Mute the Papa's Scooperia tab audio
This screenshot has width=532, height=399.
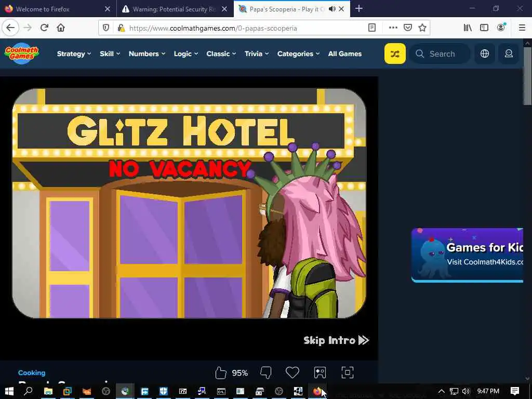[332, 9]
